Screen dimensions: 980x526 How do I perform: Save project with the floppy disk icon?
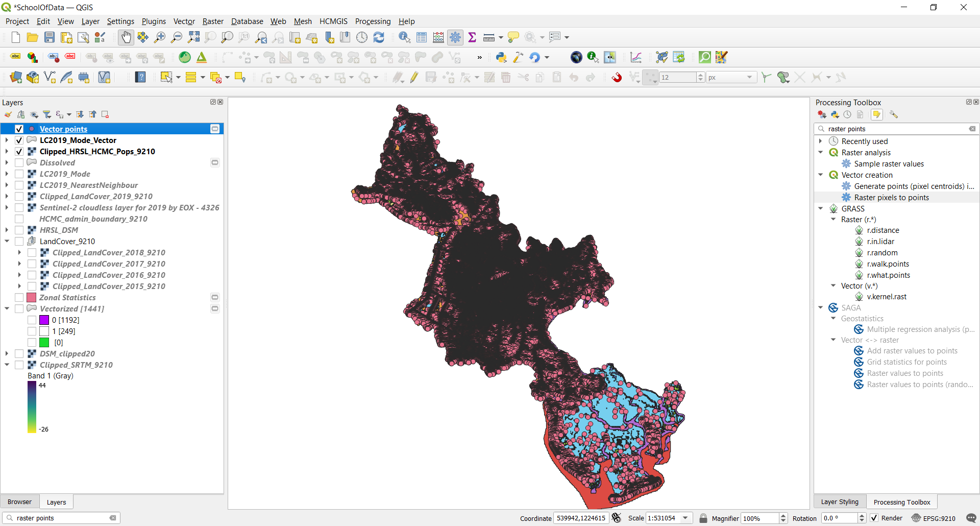[50, 37]
